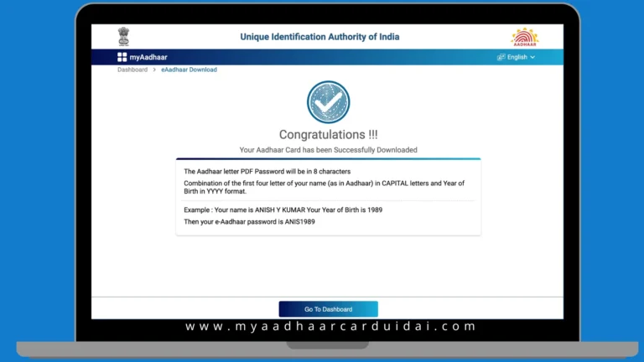Click the Aadhaar sun logo
This screenshot has height=362, width=644.
(x=524, y=37)
